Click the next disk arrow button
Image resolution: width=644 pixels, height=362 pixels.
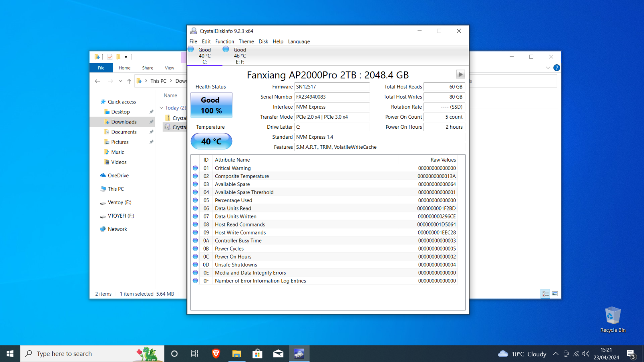pos(460,74)
